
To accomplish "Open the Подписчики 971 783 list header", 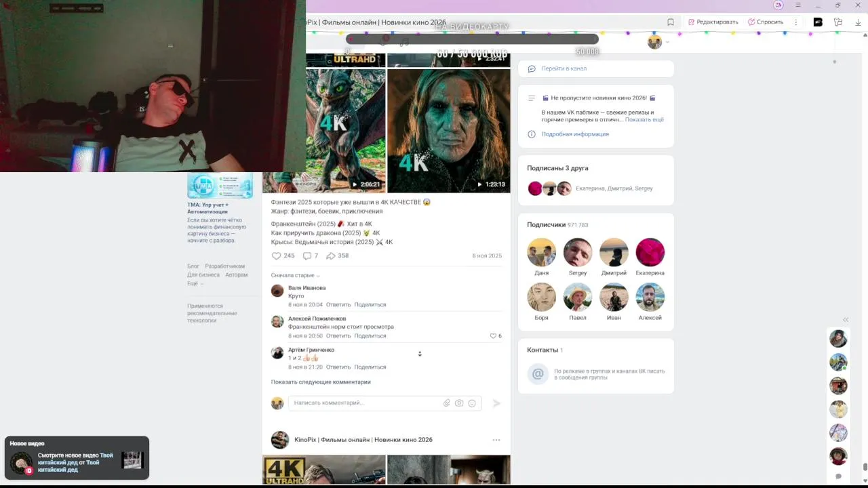I will coord(557,224).
